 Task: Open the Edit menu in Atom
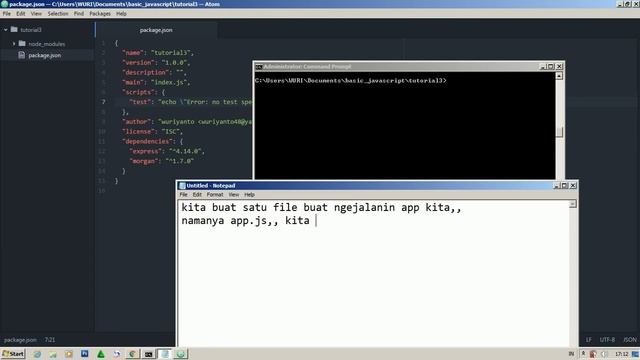point(20,13)
